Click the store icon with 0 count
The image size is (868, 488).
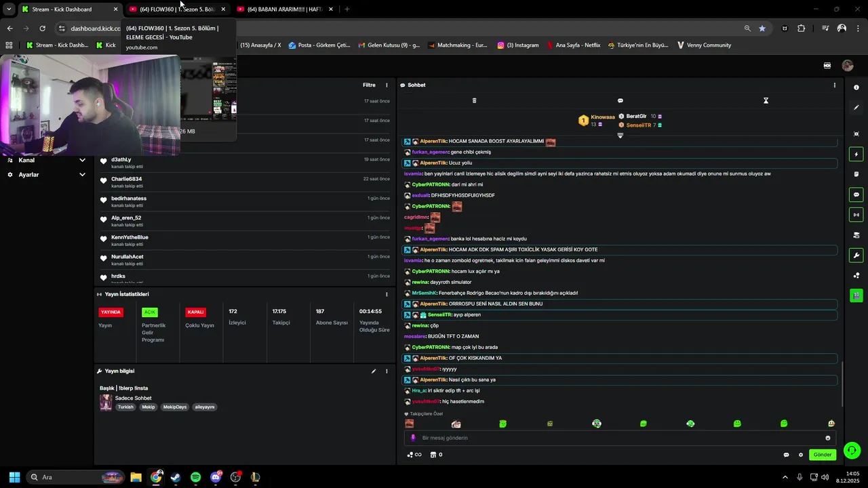pos(437,455)
